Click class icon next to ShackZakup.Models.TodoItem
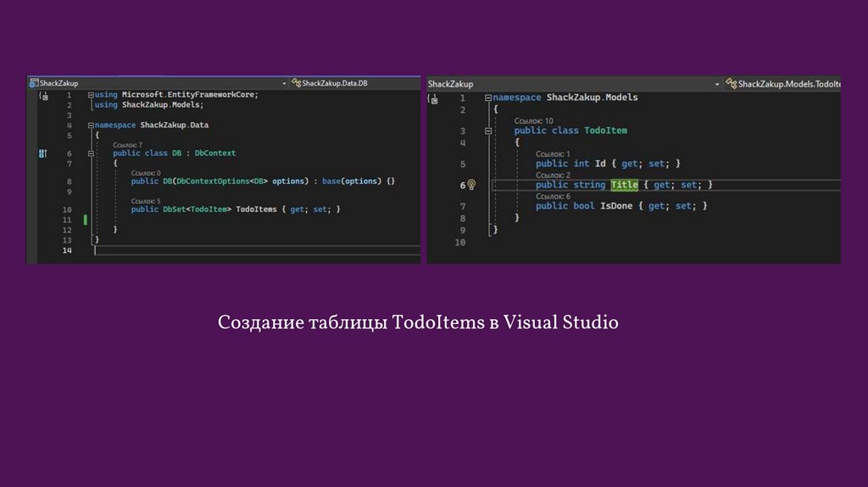 tap(732, 84)
